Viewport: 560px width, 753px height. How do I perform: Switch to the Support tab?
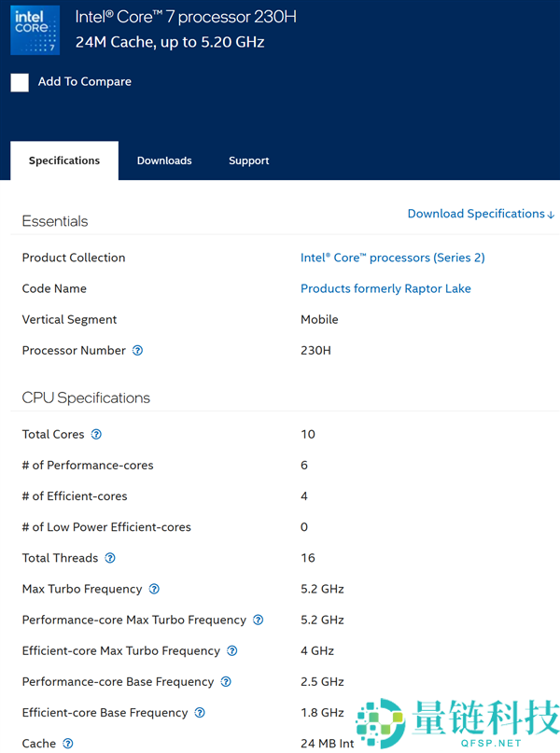tap(249, 160)
